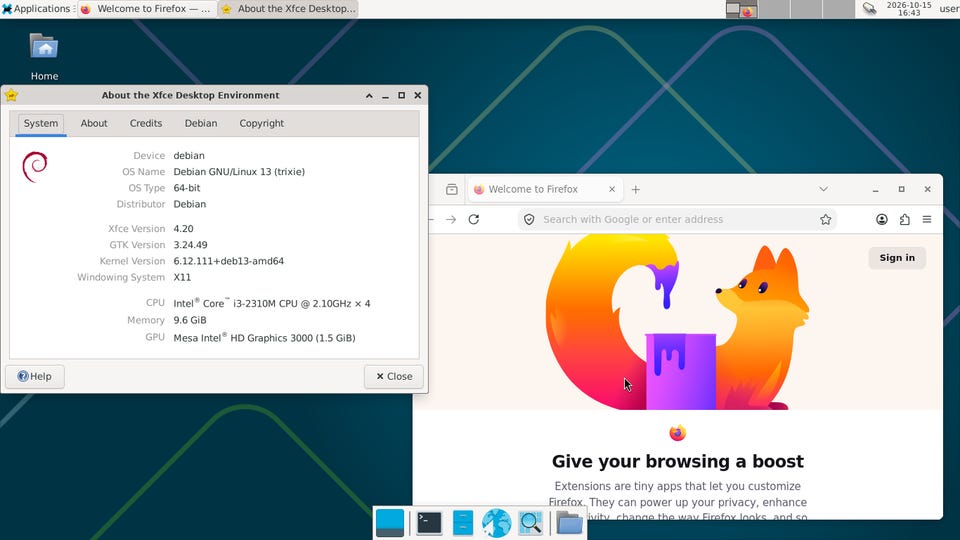Open the folder directory menu in dock
Screen dimensions: 960x540
(x=569, y=523)
